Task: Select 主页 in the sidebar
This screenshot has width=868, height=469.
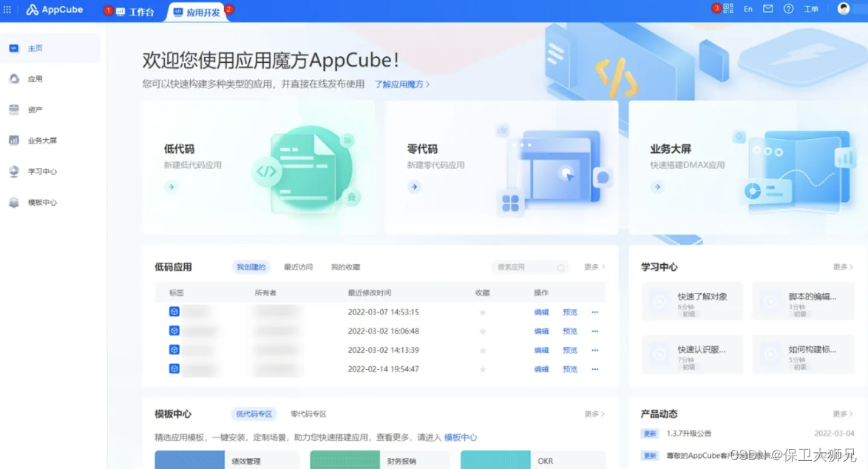Action: point(50,48)
